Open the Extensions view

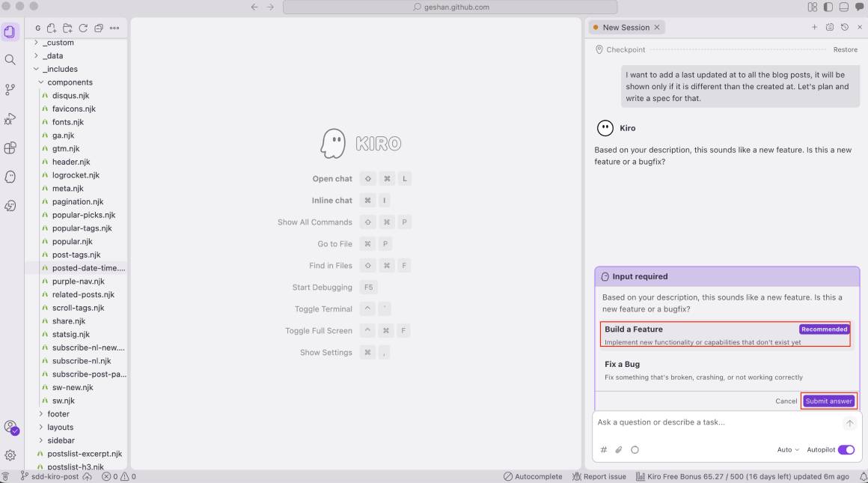tap(10, 148)
